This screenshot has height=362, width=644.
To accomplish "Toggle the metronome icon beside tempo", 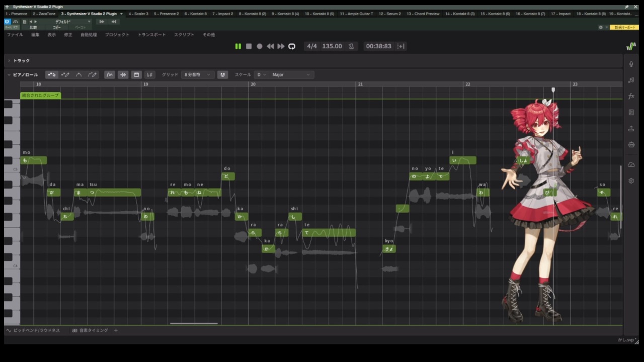I will pyautogui.click(x=351, y=46).
